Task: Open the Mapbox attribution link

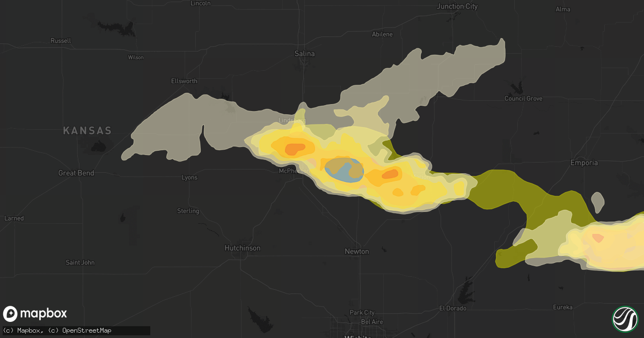Action: click(31, 330)
